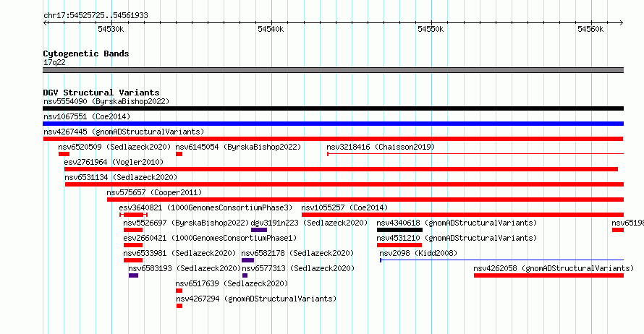The width and height of the screenshot is (644, 334).
Task: Click the nsv5554090 black variant bar
Action: [x=333, y=108]
